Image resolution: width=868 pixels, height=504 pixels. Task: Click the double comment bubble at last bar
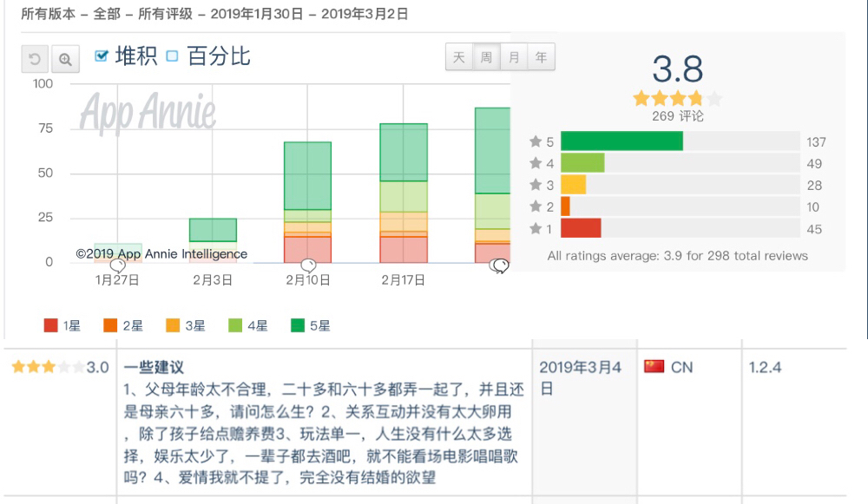[x=499, y=266]
